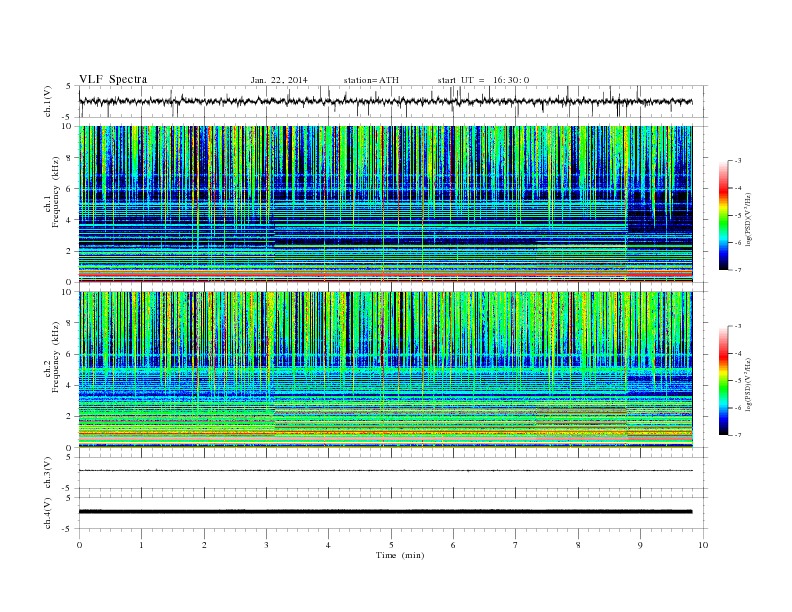This screenshot has height=612, width=792.
Task: Click the '6' kHz tick of ch.2 spectrogram
Action: click(x=69, y=354)
